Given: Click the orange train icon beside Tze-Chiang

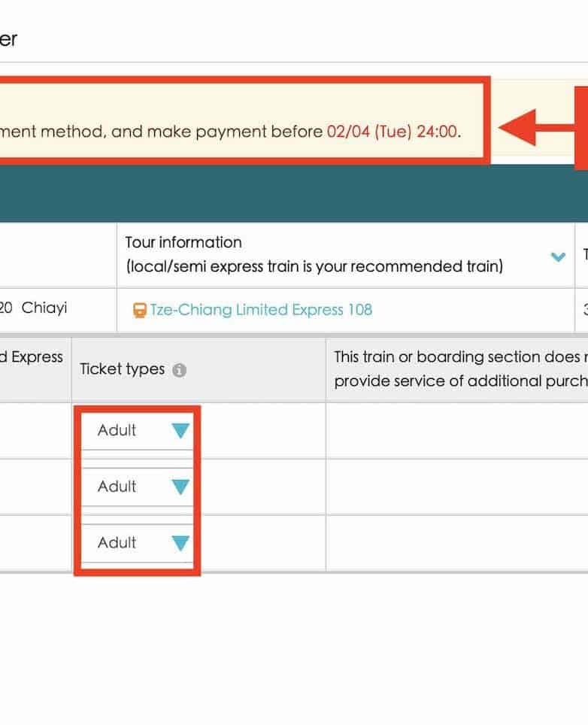Looking at the screenshot, I should coord(139,310).
